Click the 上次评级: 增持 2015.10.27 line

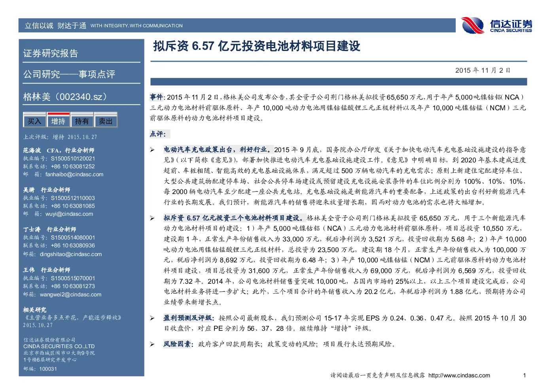click(60, 137)
